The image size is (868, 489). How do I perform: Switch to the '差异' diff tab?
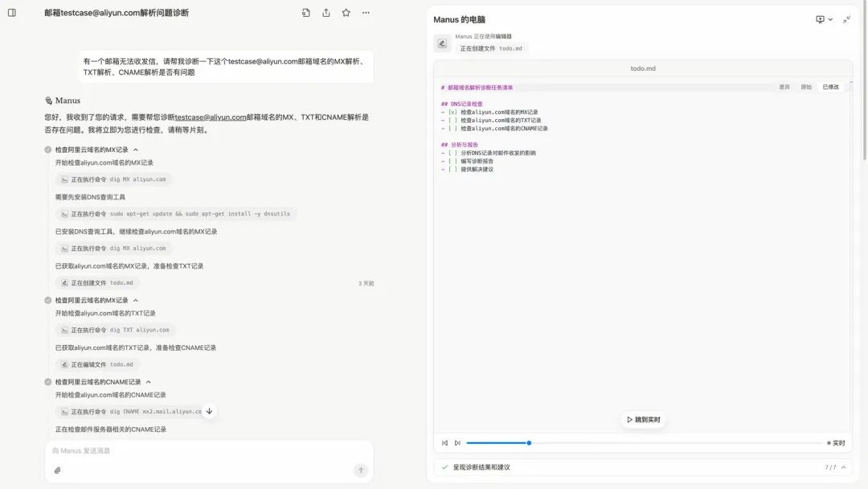(x=784, y=87)
